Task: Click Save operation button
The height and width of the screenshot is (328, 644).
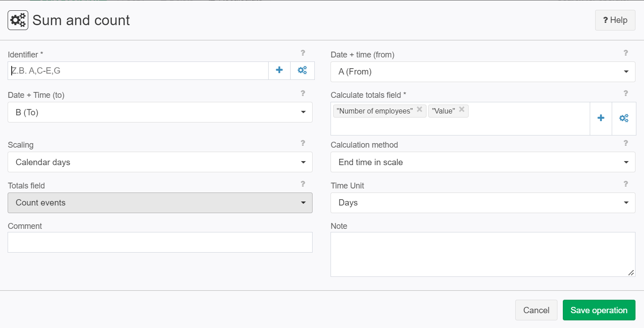Action: (599, 310)
